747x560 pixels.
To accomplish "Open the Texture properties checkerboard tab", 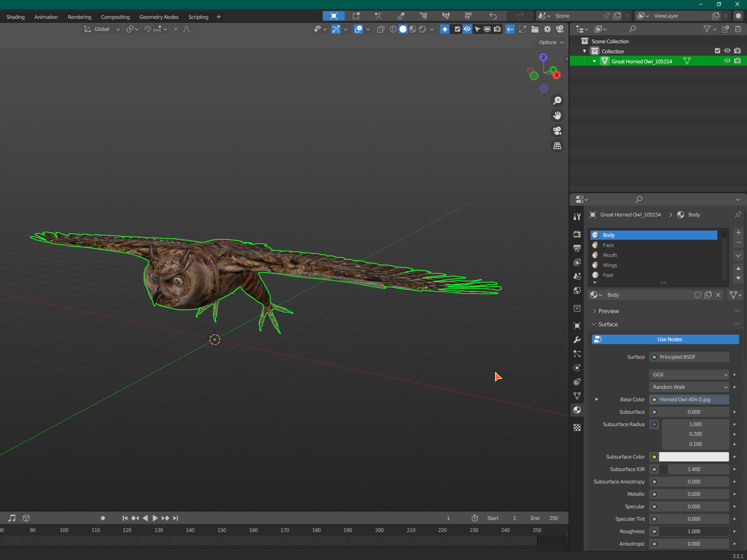I will pyautogui.click(x=577, y=428).
